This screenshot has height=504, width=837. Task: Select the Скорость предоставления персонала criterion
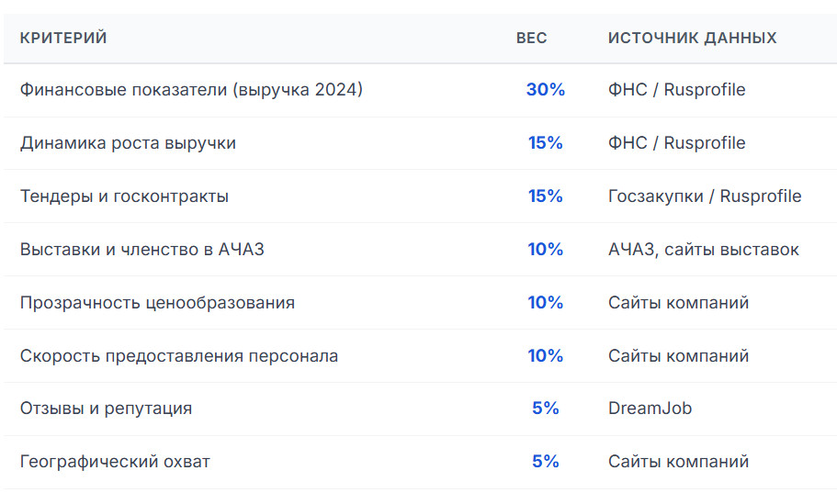179,356
